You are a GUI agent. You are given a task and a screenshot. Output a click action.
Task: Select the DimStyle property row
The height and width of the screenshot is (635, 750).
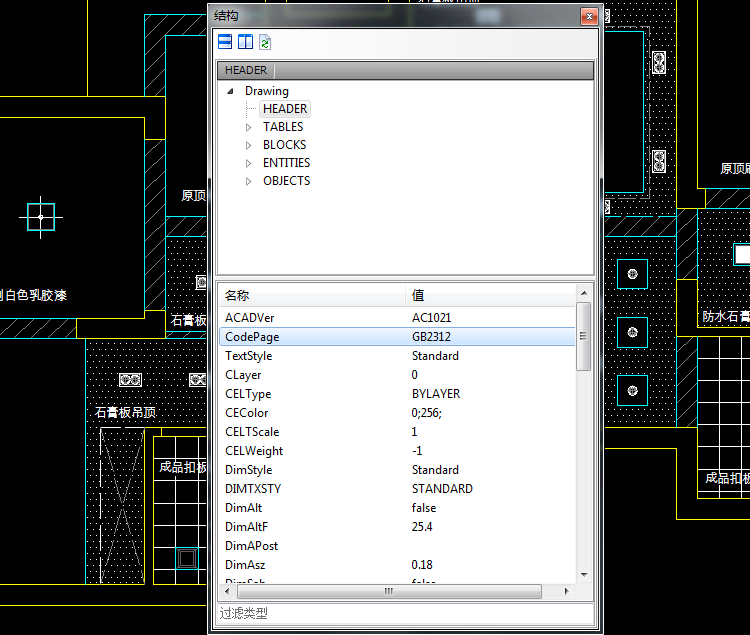(x=397, y=470)
